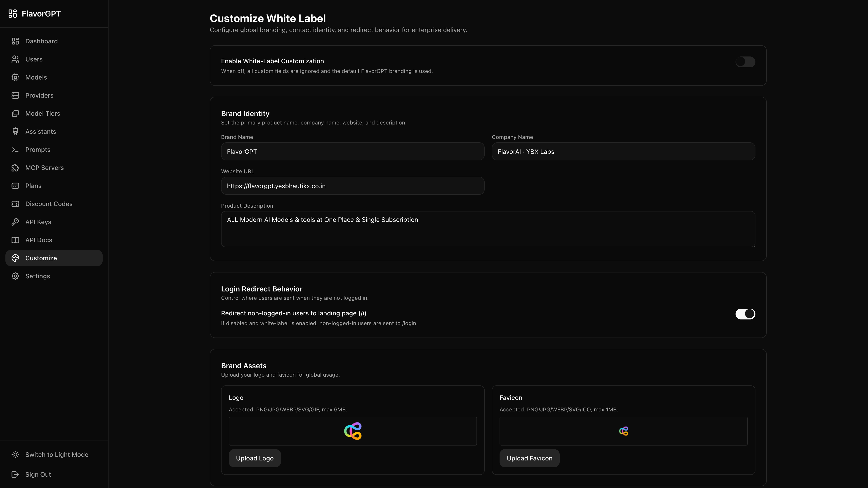Click the FlavorGPT title in sidebar header
This screenshot has height=488, width=868.
point(41,14)
